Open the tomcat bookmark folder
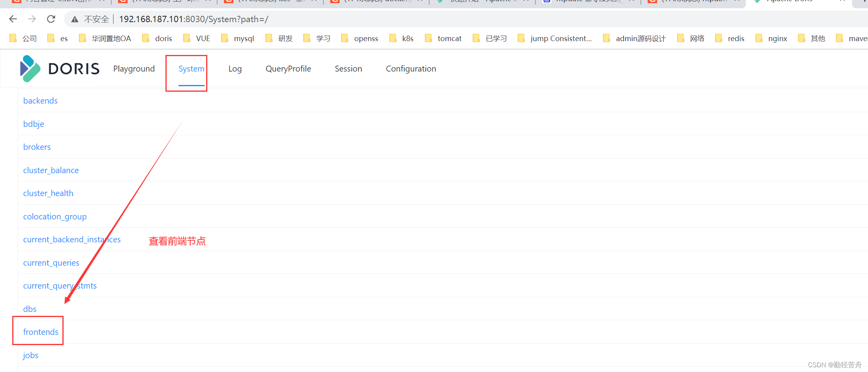This screenshot has width=868, height=372. click(x=443, y=38)
